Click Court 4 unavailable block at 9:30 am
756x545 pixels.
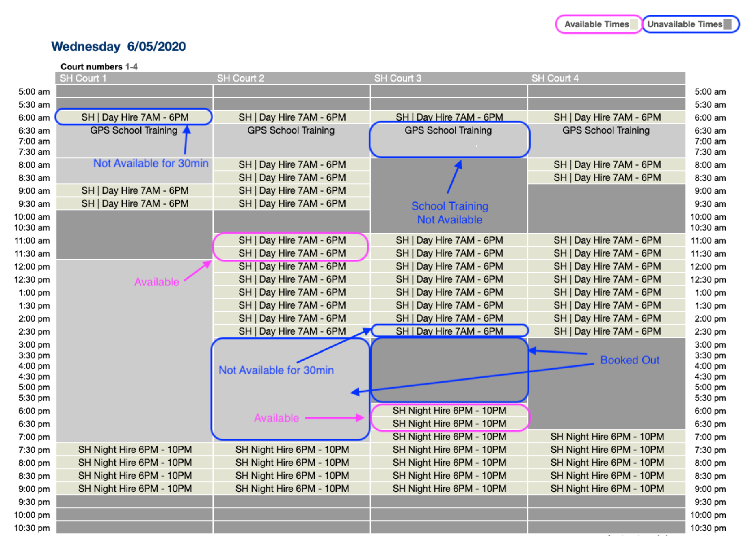(607, 209)
